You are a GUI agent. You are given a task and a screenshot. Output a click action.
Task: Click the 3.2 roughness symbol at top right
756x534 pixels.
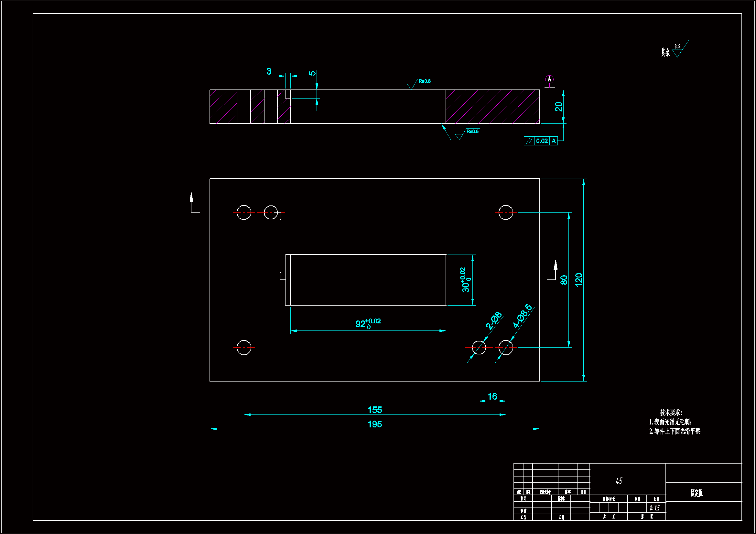(678, 50)
